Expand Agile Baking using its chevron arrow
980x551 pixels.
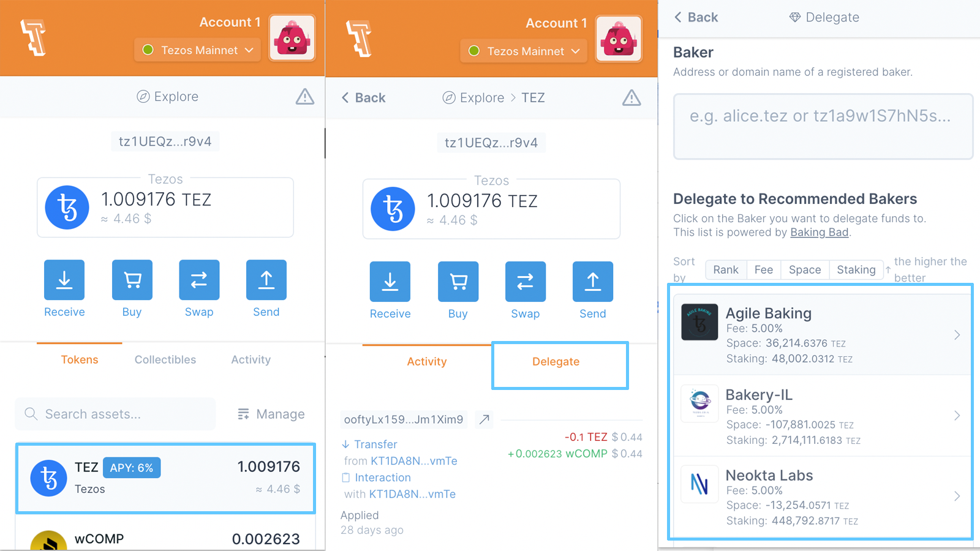pos(957,335)
